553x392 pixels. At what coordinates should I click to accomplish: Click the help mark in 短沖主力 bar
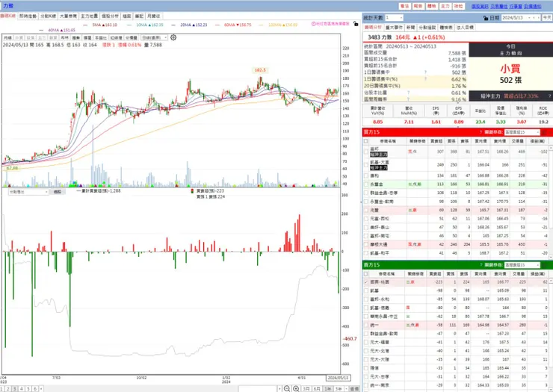549,96
